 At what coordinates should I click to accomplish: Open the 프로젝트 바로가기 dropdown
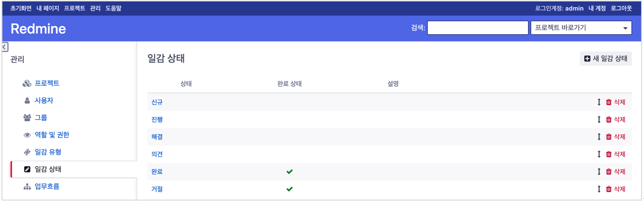(581, 28)
